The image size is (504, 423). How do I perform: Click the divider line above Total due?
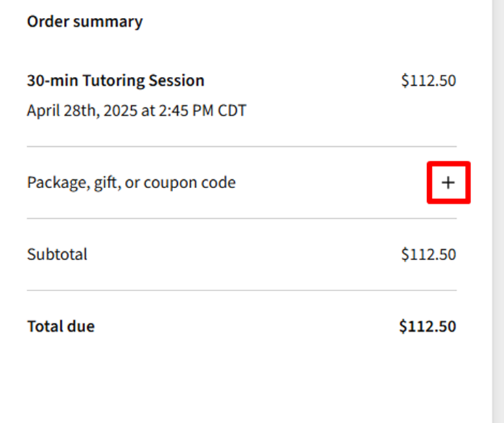pyautogui.click(x=242, y=290)
